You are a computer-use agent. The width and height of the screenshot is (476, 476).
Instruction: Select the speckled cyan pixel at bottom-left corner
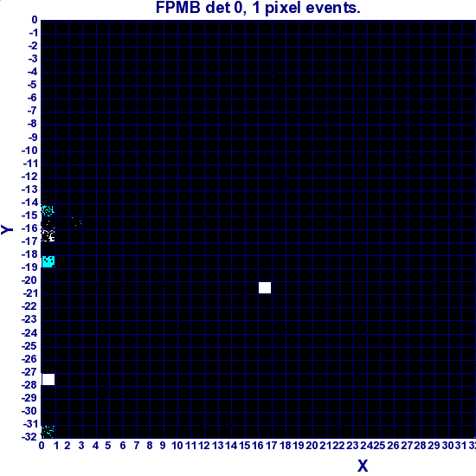[48, 432]
